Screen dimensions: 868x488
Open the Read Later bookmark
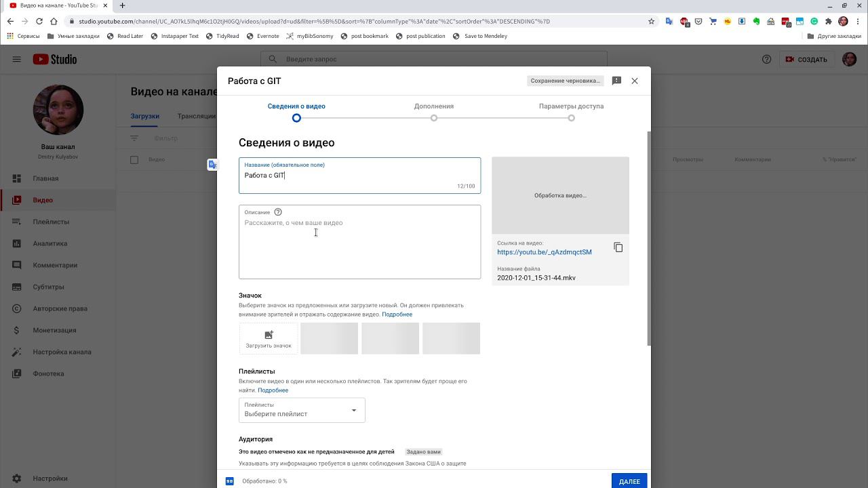tap(125, 36)
